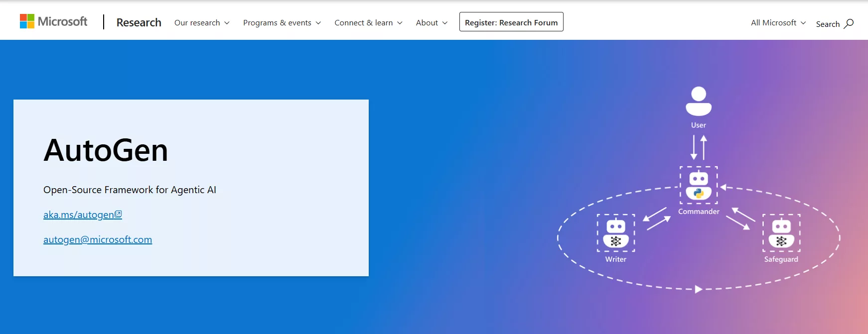Click Register: Research Forum button

click(x=511, y=22)
